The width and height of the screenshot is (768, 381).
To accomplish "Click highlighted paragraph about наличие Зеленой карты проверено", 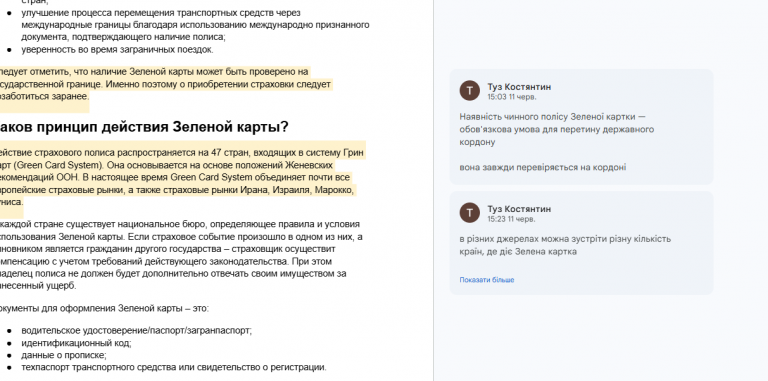I will coord(166,84).
